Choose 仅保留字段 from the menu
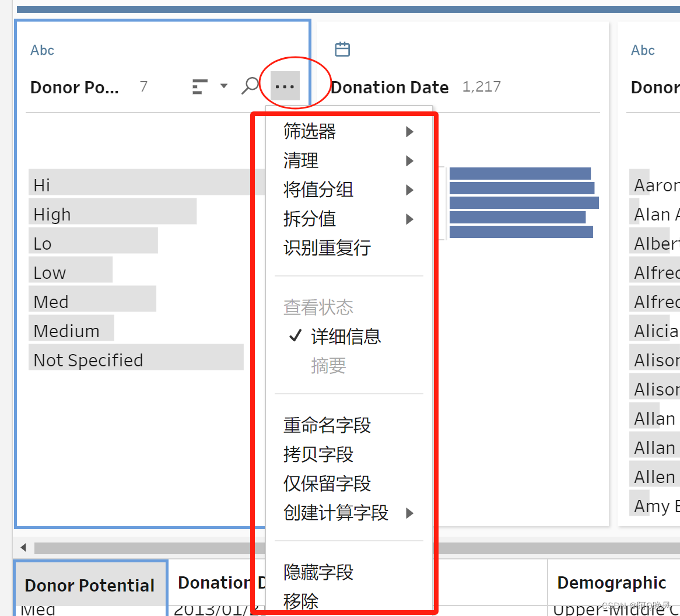 tap(327, 484)
